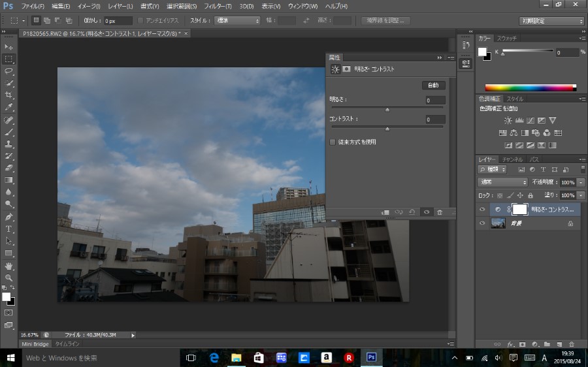The height and width of the screenshot is (367, 588).
Task: Open the フィルター menu
Action: [218, 6]
